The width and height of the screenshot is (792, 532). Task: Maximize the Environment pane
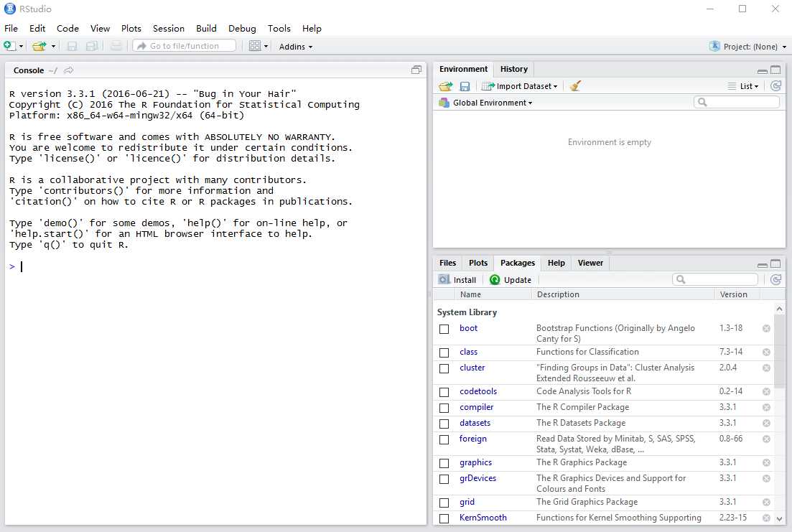tap(775, 70)
